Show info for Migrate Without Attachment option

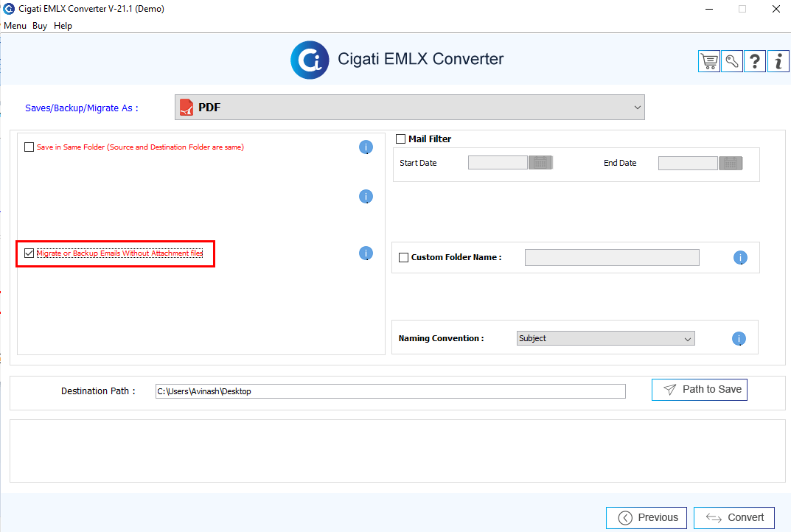pos(366,253)
